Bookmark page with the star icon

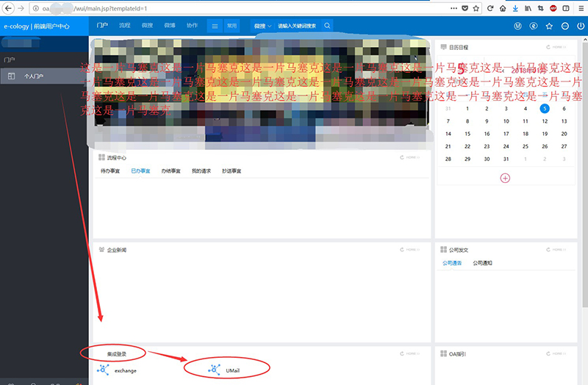(477, 7)
